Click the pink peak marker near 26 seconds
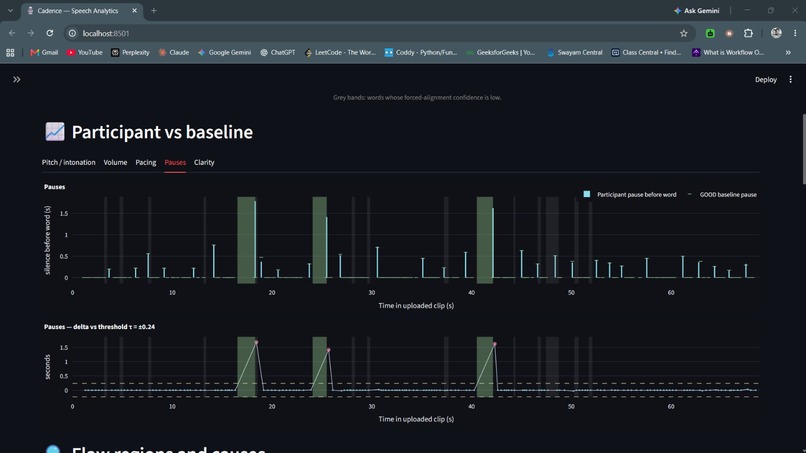 pyautogui.click(x=328, y=350)
